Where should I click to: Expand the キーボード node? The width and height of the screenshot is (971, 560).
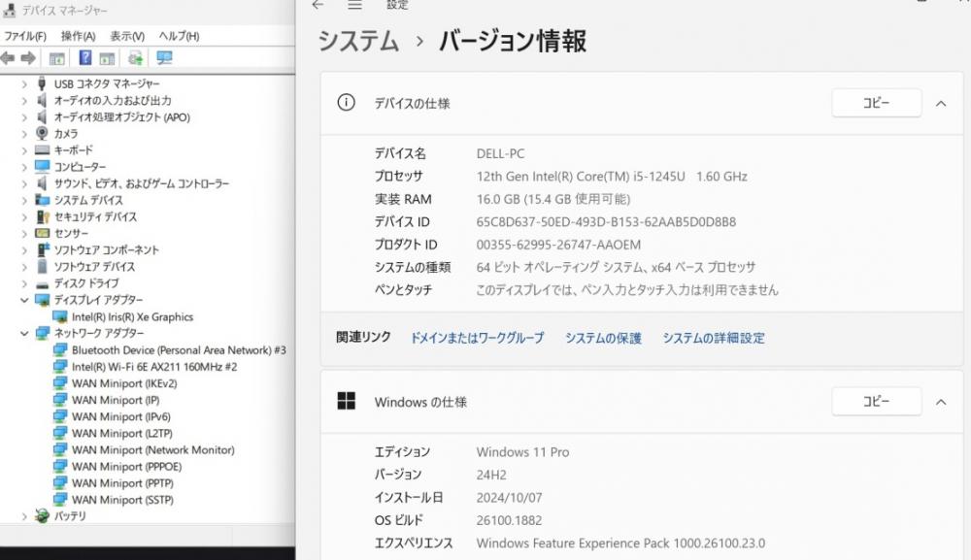[x=24, y=150]
